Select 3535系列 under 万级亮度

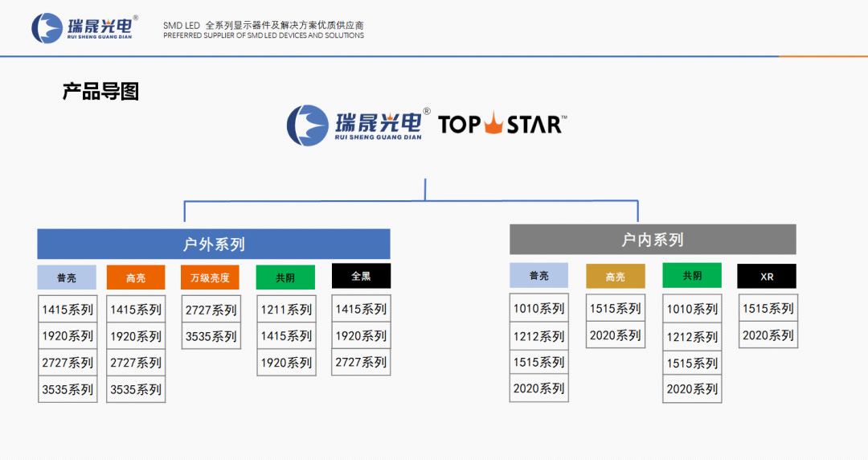[x=211, y=336]
